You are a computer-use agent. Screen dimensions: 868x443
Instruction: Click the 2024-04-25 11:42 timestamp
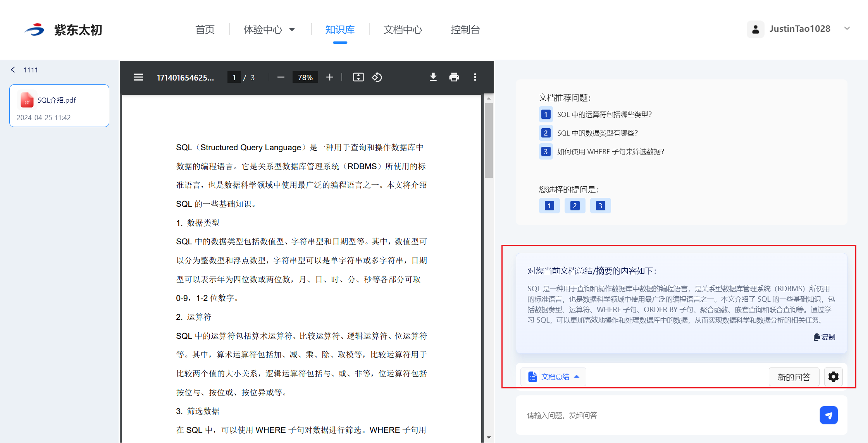(x=44, y=118)
